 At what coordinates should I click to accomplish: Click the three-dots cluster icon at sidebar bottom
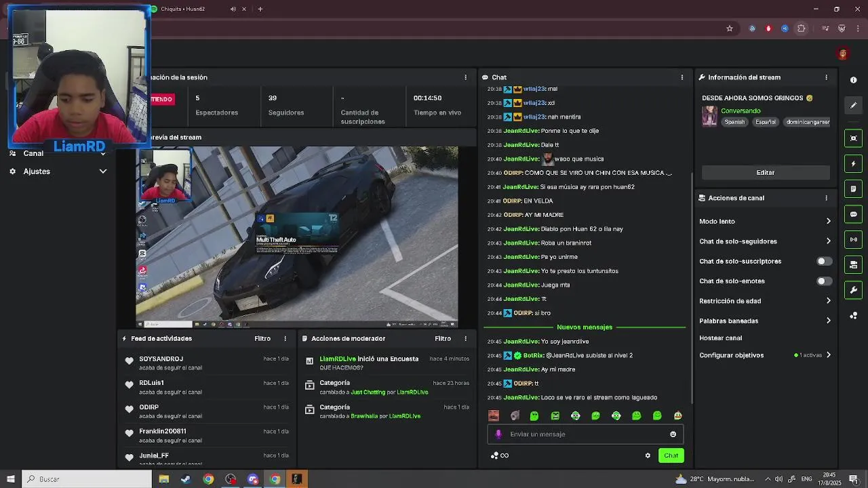[x=853, y=316]
